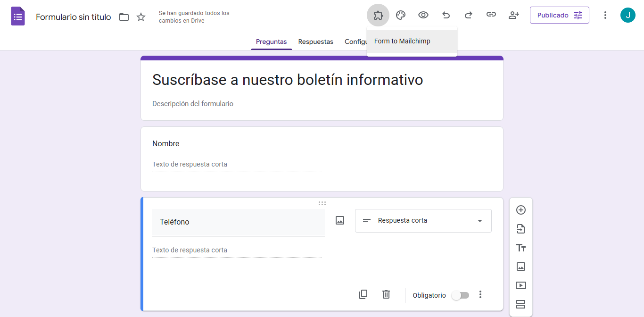The width and height of the screenshot is (644, 317).
Task: Import questions from another form
Action: point(521,229)
